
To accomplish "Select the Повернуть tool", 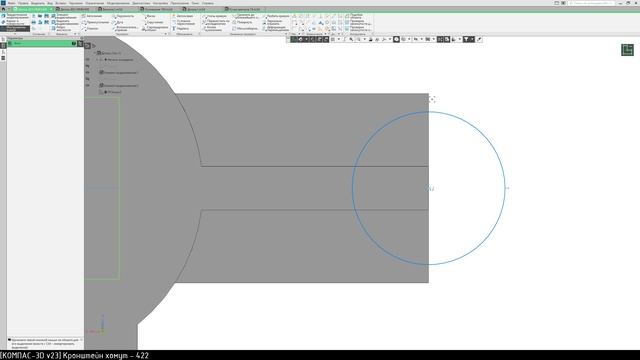I will tap(242, 22).
